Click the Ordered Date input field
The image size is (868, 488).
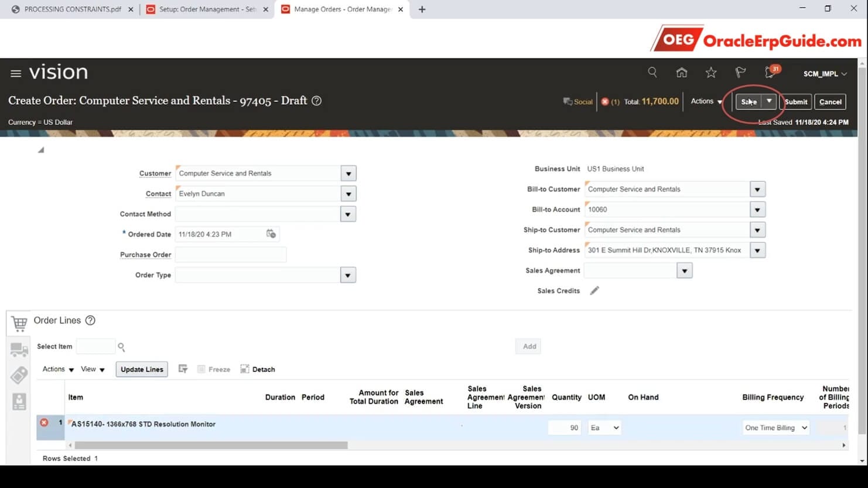click(x=220, y=234)
